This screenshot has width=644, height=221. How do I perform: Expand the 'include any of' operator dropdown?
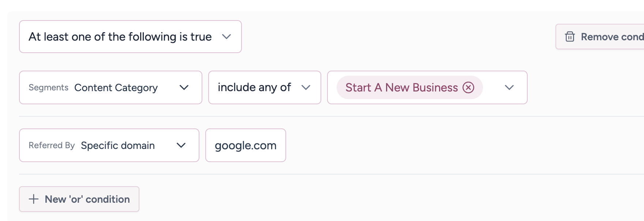pyautogui.click(x=264, y=87)
